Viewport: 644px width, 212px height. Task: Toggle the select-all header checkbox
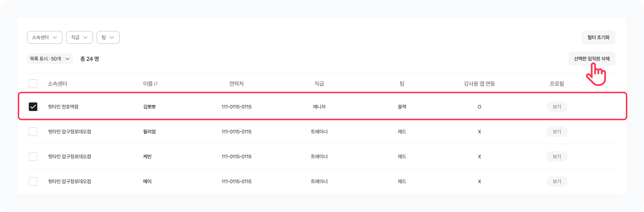click(x=33, y=84)
